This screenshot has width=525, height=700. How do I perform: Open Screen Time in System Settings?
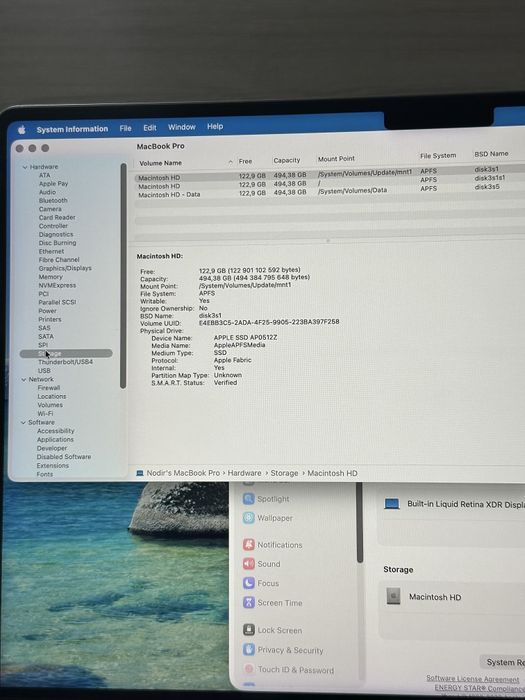point(273,603)
